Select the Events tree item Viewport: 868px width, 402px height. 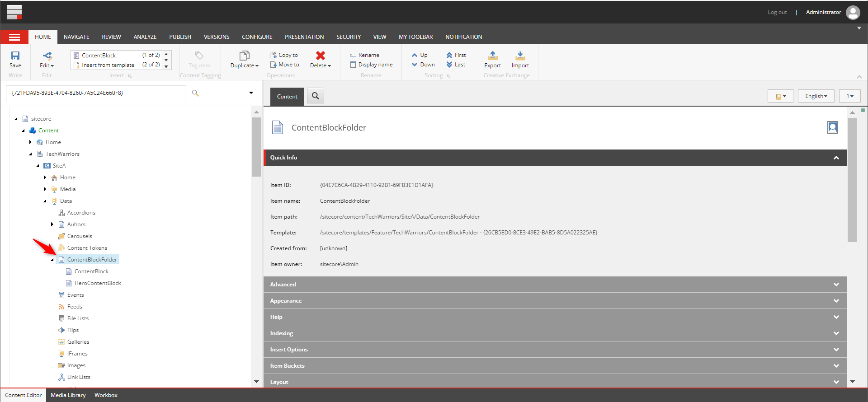click(75, 295)
